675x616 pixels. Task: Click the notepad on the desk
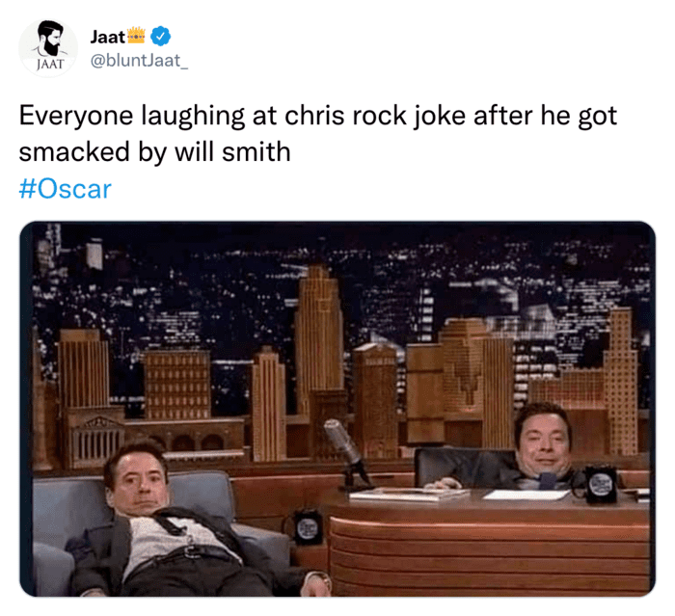[x=408, y=495]
